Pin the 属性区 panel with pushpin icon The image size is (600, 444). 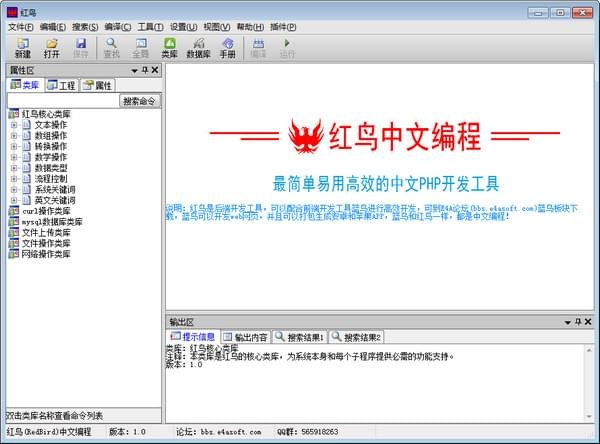pyautogui.click(x=144, y=71)
